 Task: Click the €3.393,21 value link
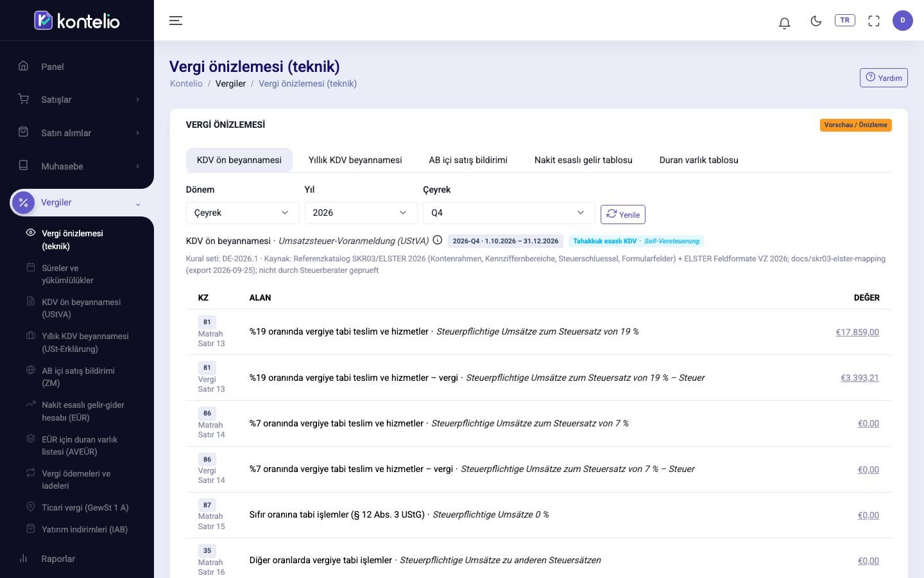click(x=860, y=378)
